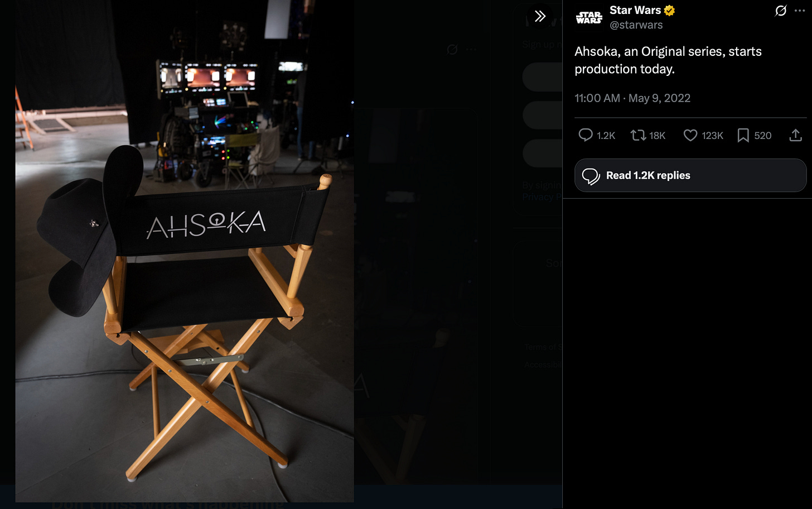The height and width of the screenshot is (509, 812).
Task: Open the Read 1.2K replies button
Action: tap(690, 175)
